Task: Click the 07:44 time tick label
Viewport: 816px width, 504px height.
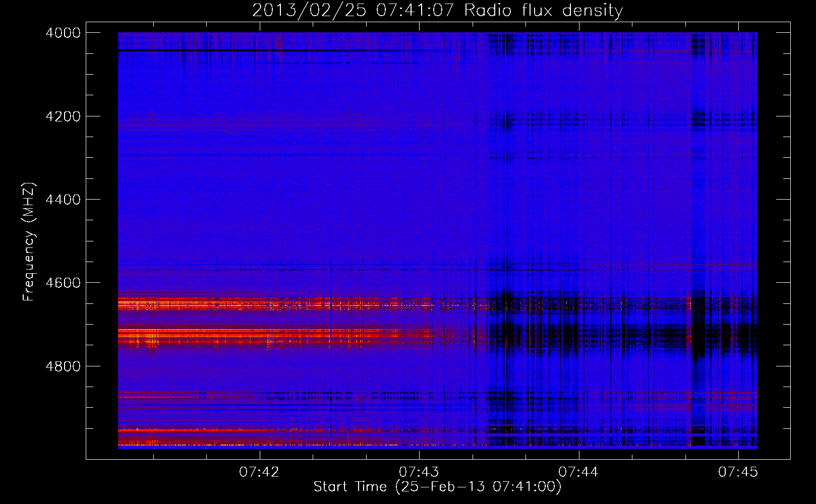Action: (578, 472)
